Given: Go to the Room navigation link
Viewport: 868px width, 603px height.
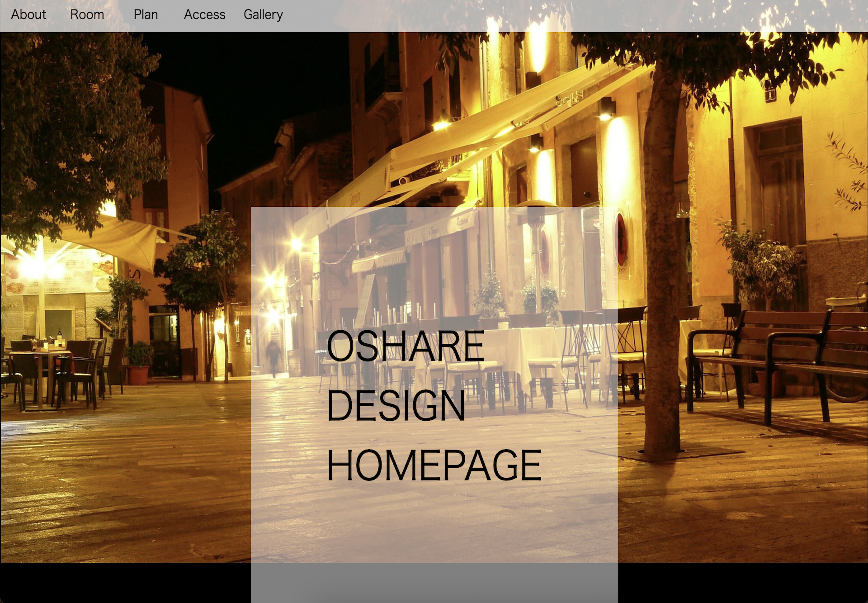Looking at the screenshot, I should 87,14.
